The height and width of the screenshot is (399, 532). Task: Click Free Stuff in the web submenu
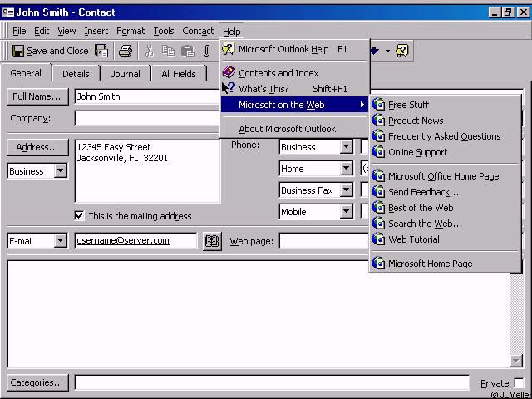click(445, 105)
